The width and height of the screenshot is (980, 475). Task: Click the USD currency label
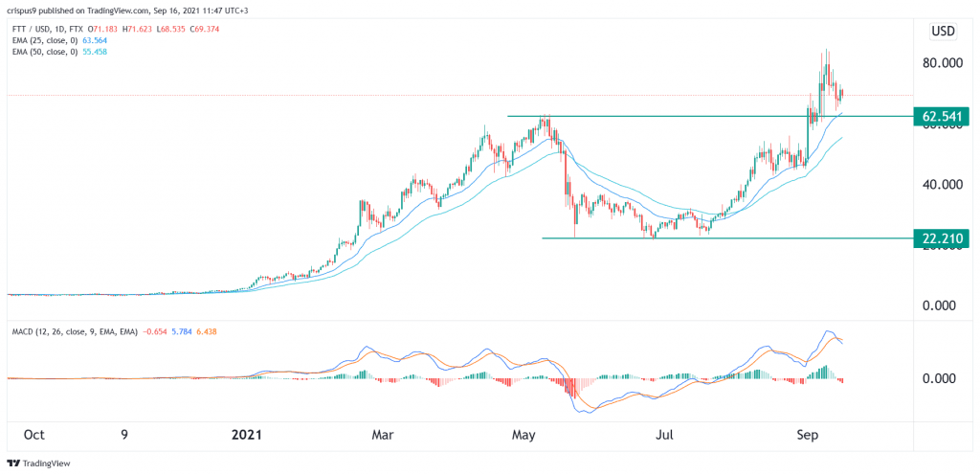tap(945, 32)
